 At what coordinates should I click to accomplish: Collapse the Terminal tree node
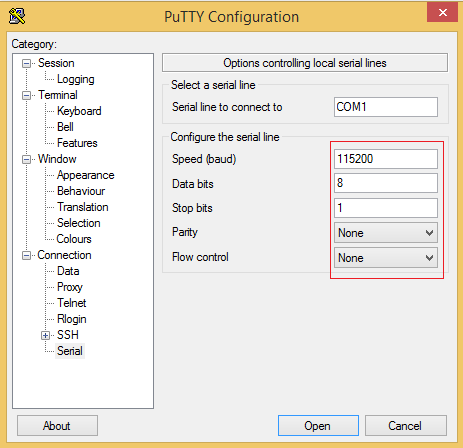(26, 95)
